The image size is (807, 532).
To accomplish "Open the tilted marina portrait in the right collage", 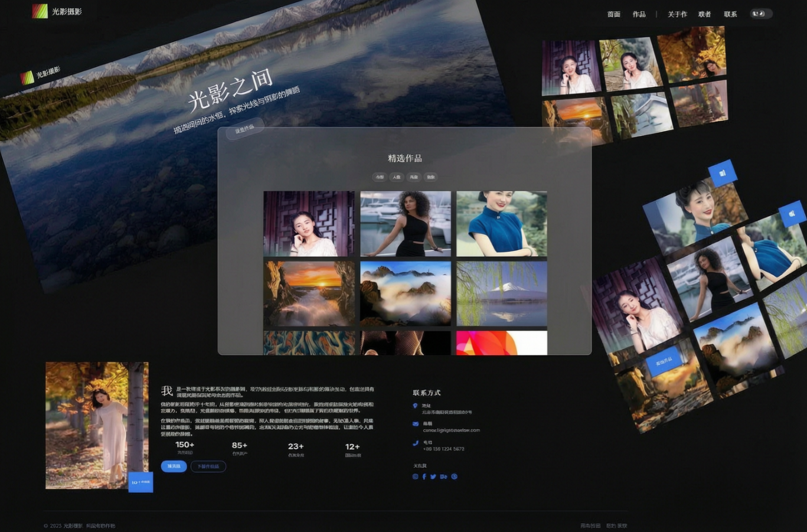I will pyautogui.click(x=710, y=280).
